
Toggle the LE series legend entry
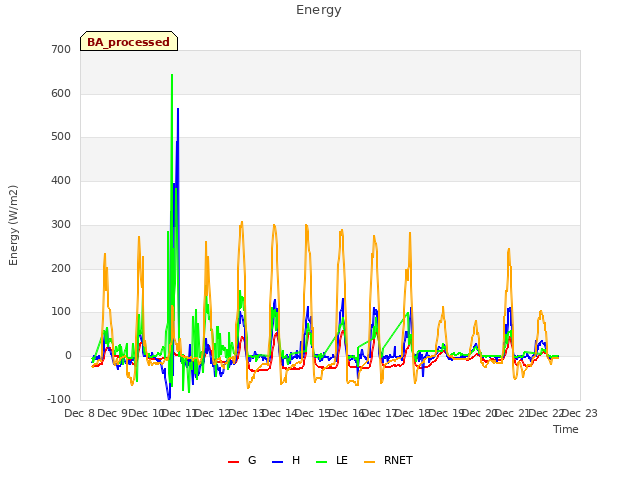click(x=332, y=460)
